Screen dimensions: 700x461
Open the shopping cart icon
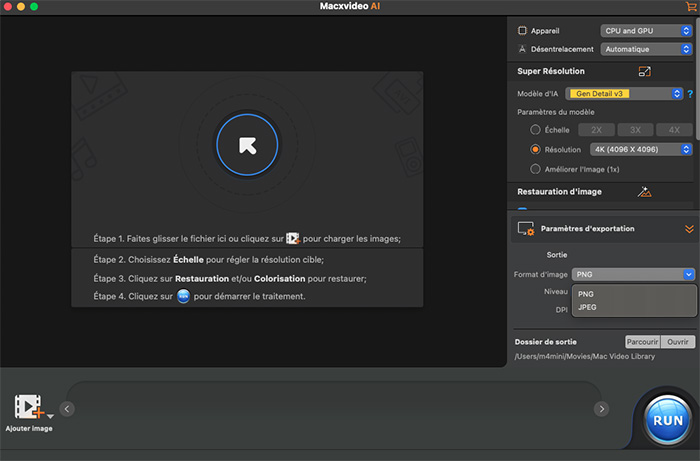(692, 6)
